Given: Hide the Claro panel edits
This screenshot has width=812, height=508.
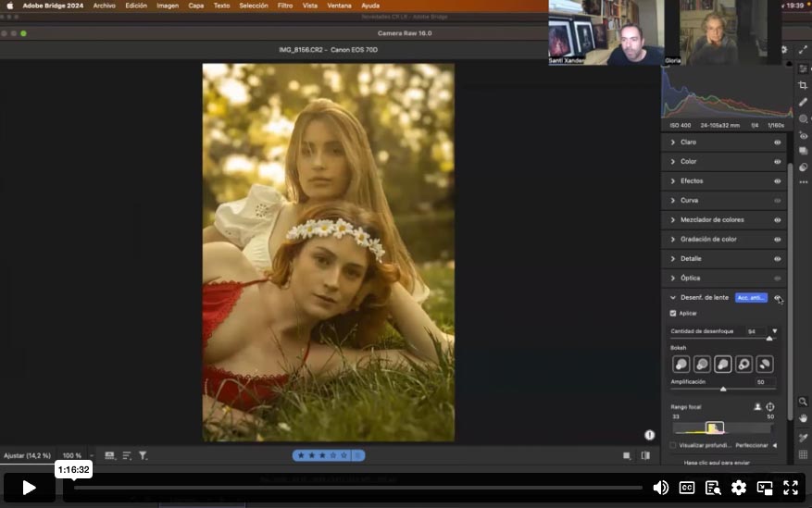Looking at the screenshot, I should point(778,142).
